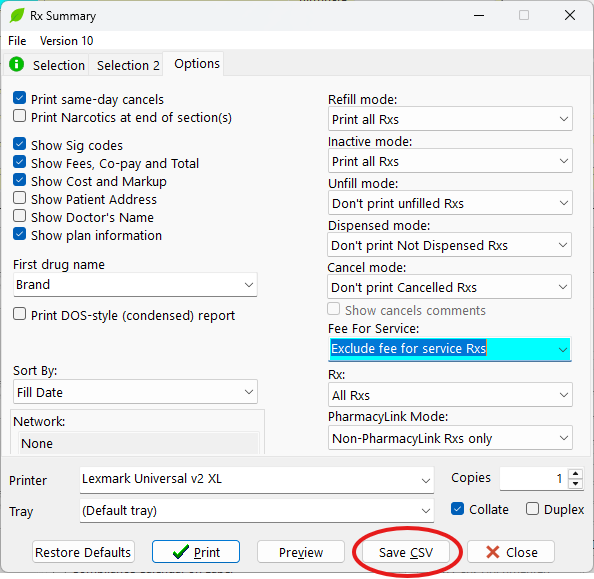Uncheck Print same-day cancels
This screenshot has height=579, width=594.
(19, 98)
